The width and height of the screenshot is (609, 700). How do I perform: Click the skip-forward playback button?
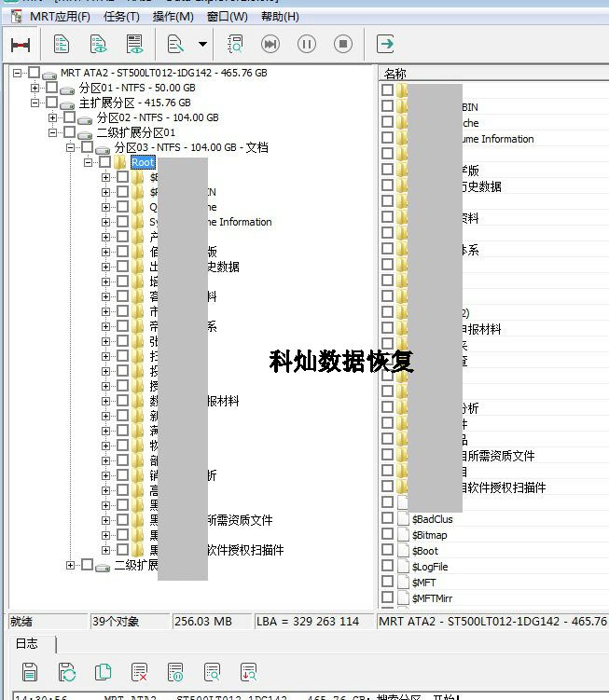[270, 44]
